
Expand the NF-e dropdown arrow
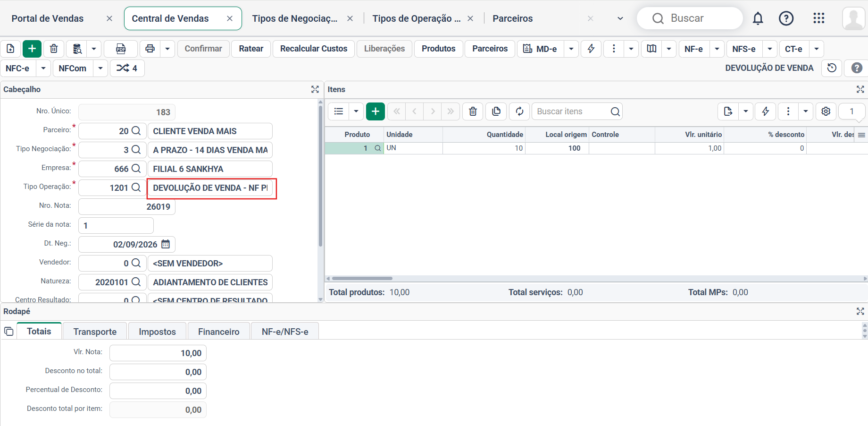coord(717,49)
